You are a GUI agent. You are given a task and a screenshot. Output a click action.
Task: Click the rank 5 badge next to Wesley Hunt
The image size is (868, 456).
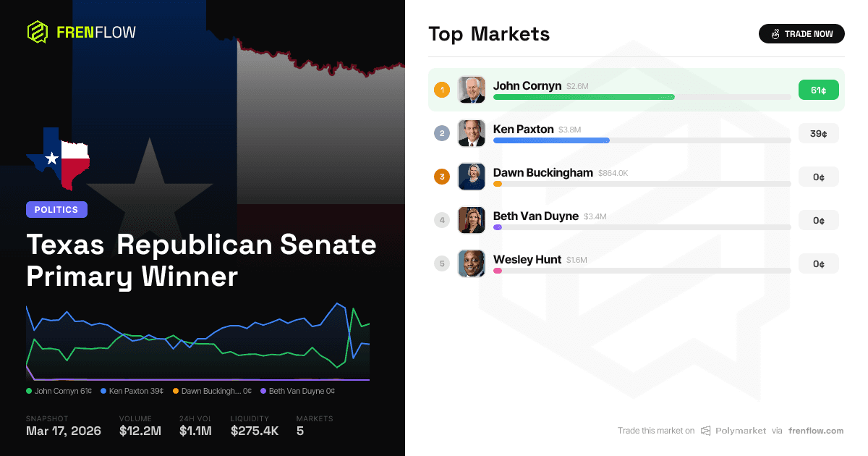click(442, 263)
